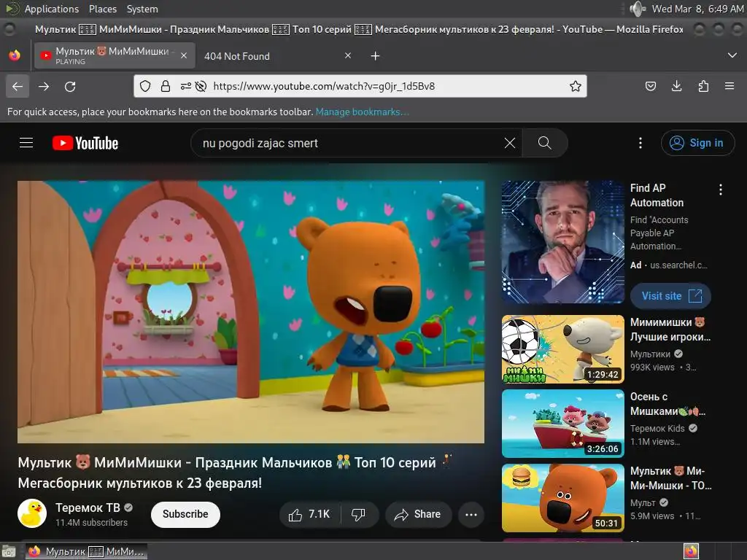This screenshot has height=560, width=747.
Task: Open a new tab with the plus button
Action: pyautogui.click(x=376, y=56)
